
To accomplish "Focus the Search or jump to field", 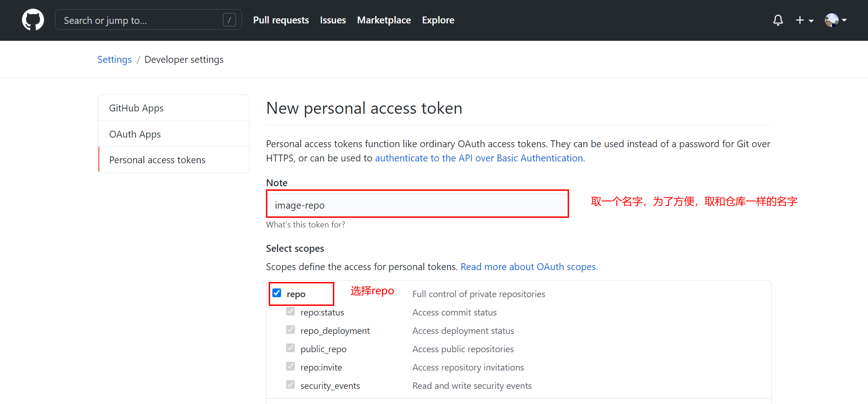I will [148, 20].
